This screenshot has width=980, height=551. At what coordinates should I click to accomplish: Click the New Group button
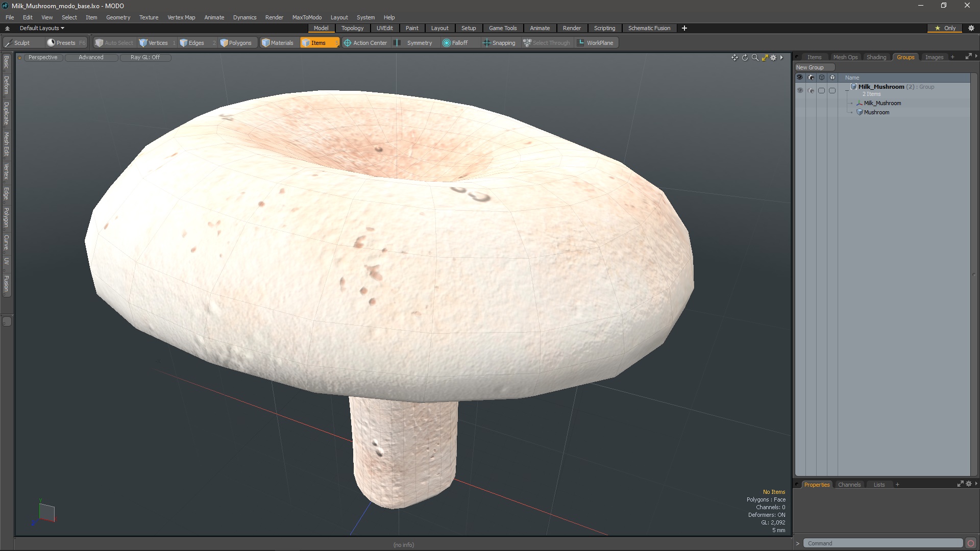coord(814,67)
